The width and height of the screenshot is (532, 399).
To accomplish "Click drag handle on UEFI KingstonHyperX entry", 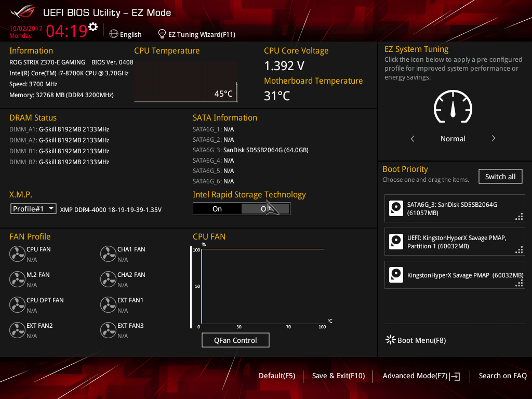I will pos(519,250).
